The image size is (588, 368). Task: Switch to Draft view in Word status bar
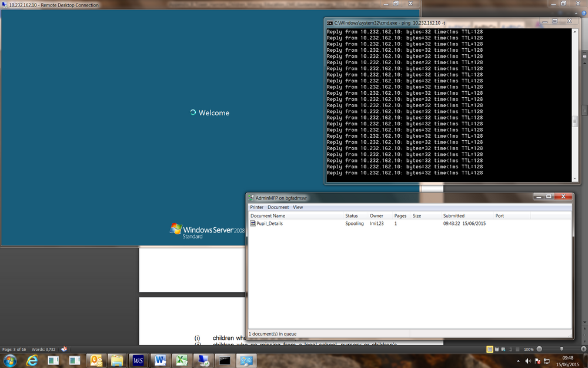click(x=517, y=349)
